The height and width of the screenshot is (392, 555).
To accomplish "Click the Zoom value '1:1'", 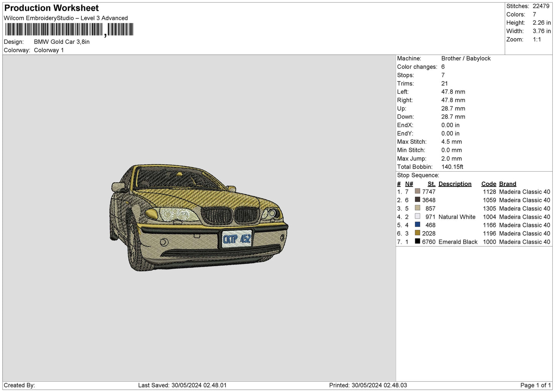I will point(537,40).
